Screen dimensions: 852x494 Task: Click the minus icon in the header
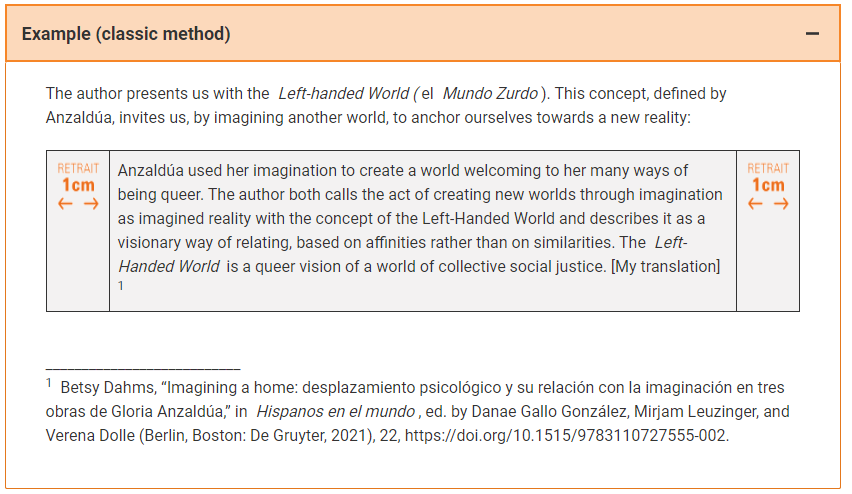(812, 34)
